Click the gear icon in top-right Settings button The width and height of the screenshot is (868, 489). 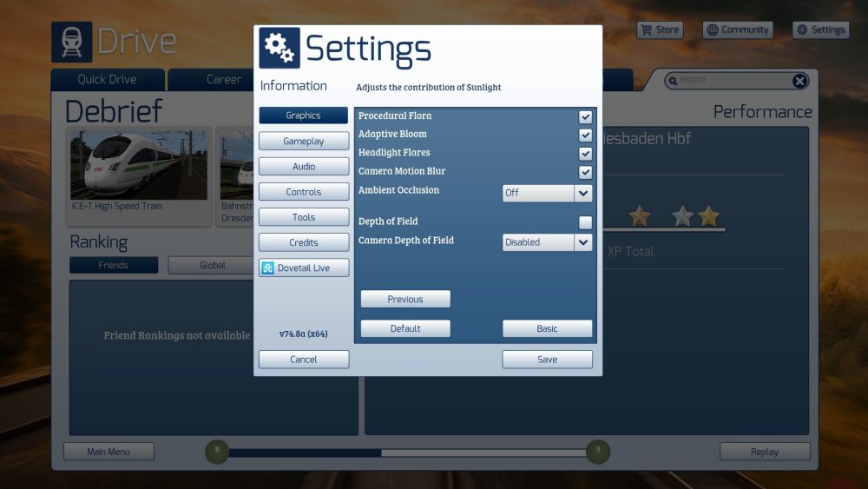(801, 30)
